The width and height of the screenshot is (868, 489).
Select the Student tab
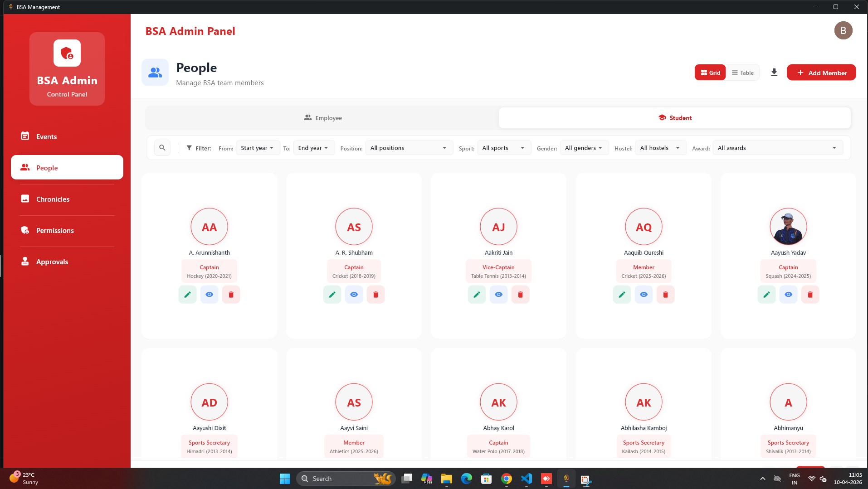point(675,118)
